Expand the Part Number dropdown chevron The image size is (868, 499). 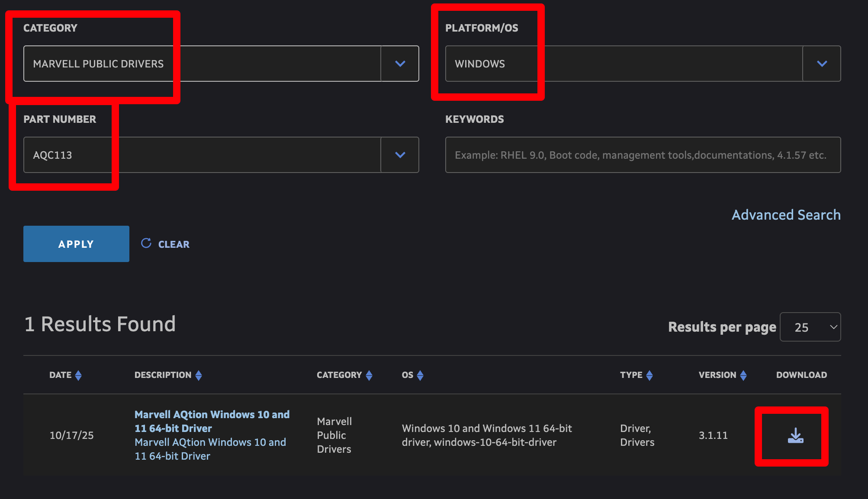400,155
